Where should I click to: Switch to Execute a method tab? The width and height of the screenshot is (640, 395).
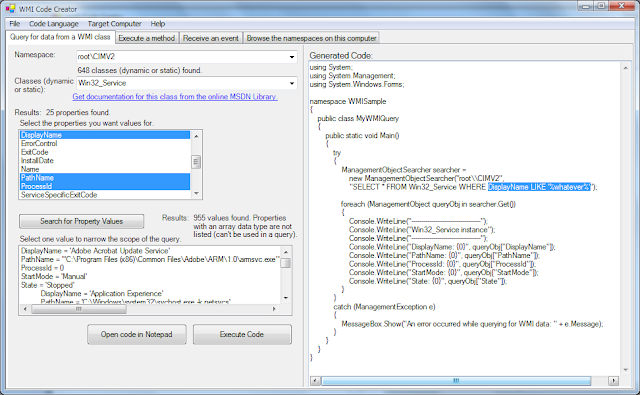coord(147,38)
